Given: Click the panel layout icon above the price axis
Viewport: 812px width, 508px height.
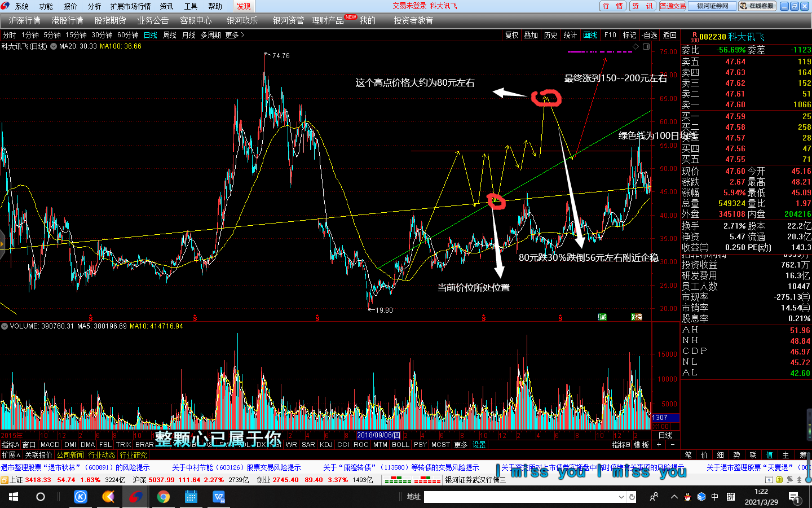Looking at the screenshot, I should pos(646,46).
